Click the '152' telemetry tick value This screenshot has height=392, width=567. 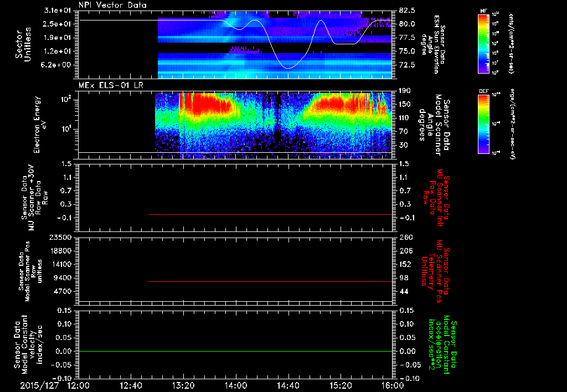point(405,264)
